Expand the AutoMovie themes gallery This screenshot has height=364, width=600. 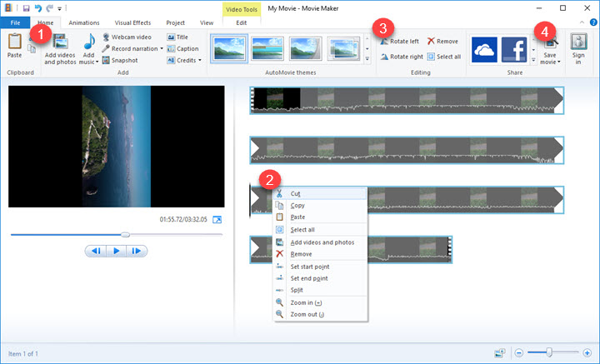367,59
